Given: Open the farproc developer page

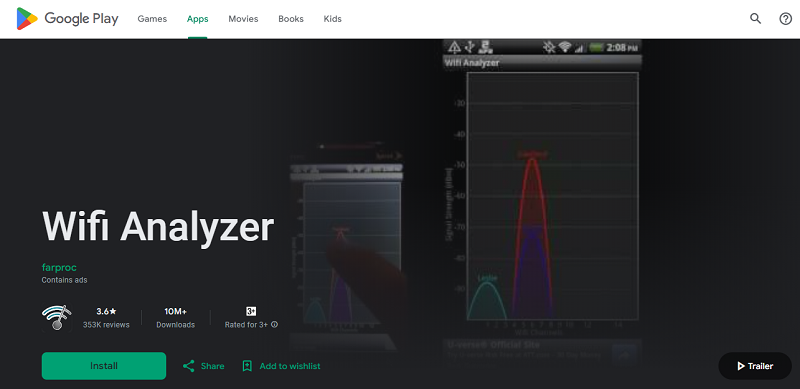Looking at the screenshot, I should click(x=59, y=268).
